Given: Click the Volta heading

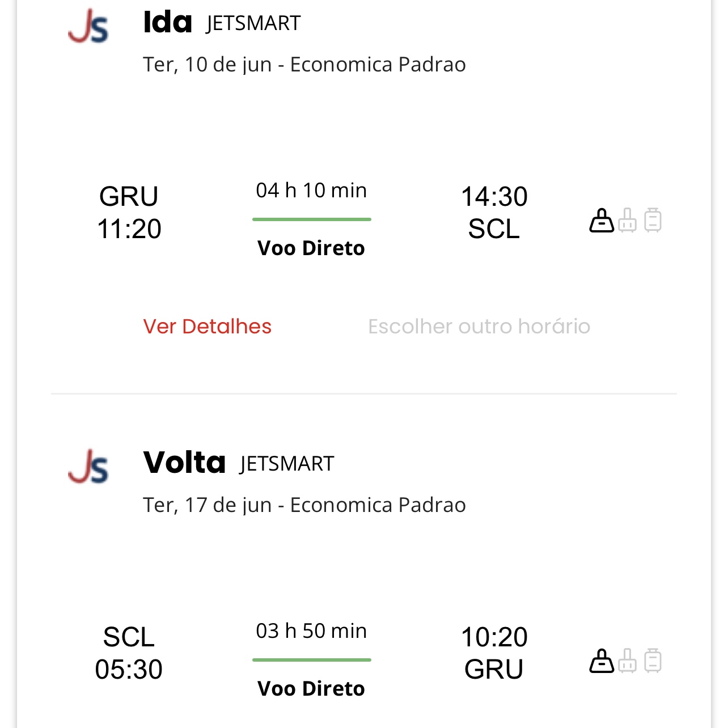Looking at the screenshot, I should click(x=184, y=463).
